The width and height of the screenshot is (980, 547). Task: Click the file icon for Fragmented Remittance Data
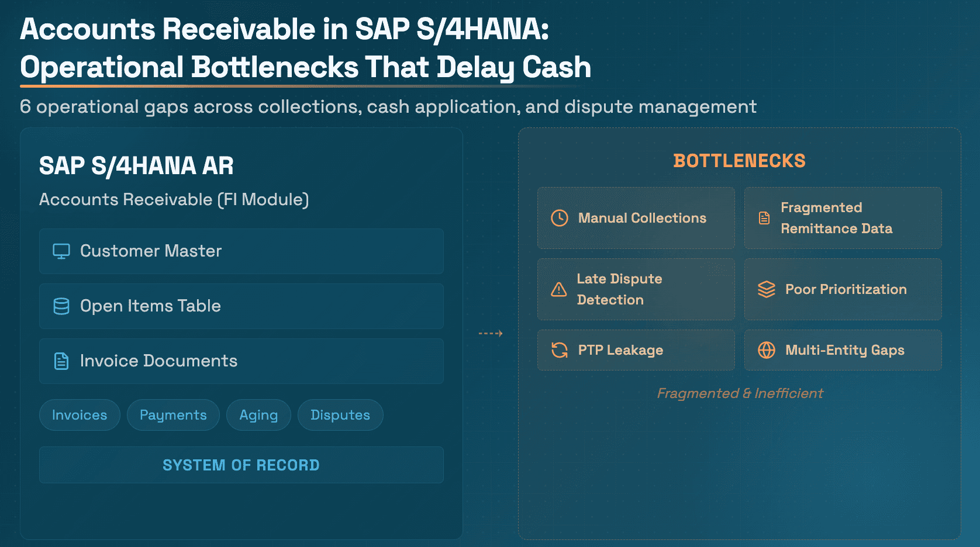click(x=764, y=218)
